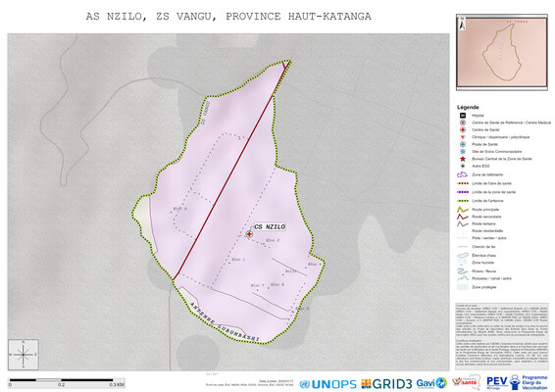Screen dimensions: 555x392
Task: Click the UNOPS logo
Action: pos(328,384)
